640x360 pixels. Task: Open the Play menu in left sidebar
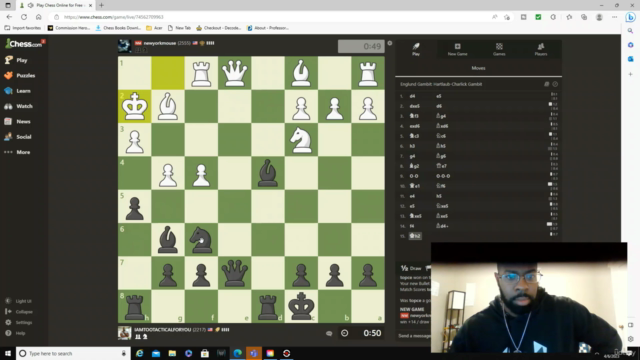point(16,60)
